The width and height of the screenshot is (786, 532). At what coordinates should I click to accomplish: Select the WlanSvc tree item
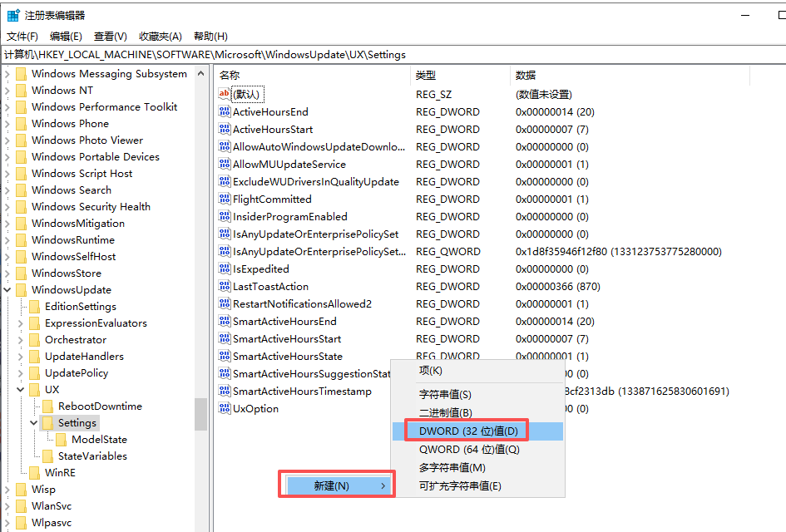coord(52,506)
